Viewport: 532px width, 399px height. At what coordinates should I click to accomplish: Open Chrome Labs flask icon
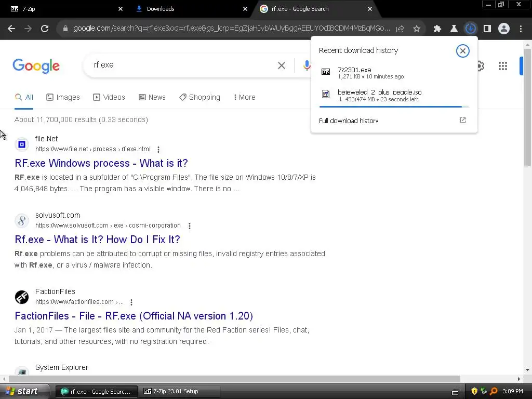pos(454,29)
